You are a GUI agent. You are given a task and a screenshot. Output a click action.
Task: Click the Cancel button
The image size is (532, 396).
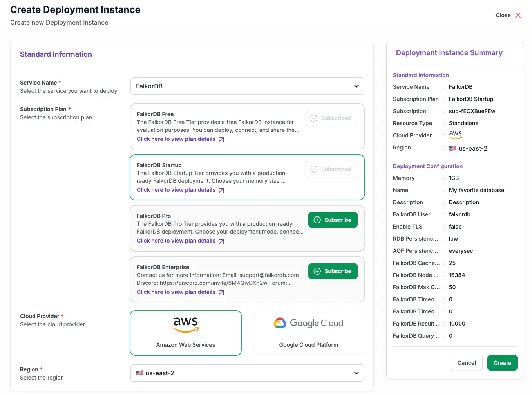click(467, 363)
